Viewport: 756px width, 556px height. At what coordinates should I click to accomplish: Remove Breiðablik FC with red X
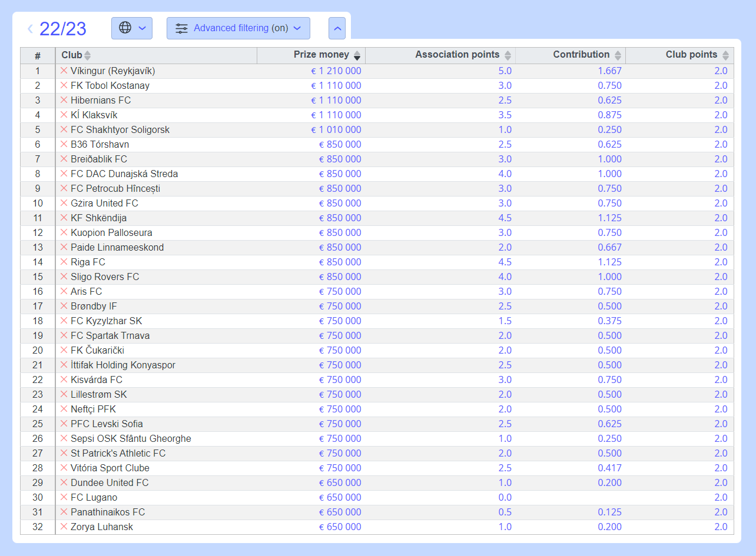(x=64, y=159)
